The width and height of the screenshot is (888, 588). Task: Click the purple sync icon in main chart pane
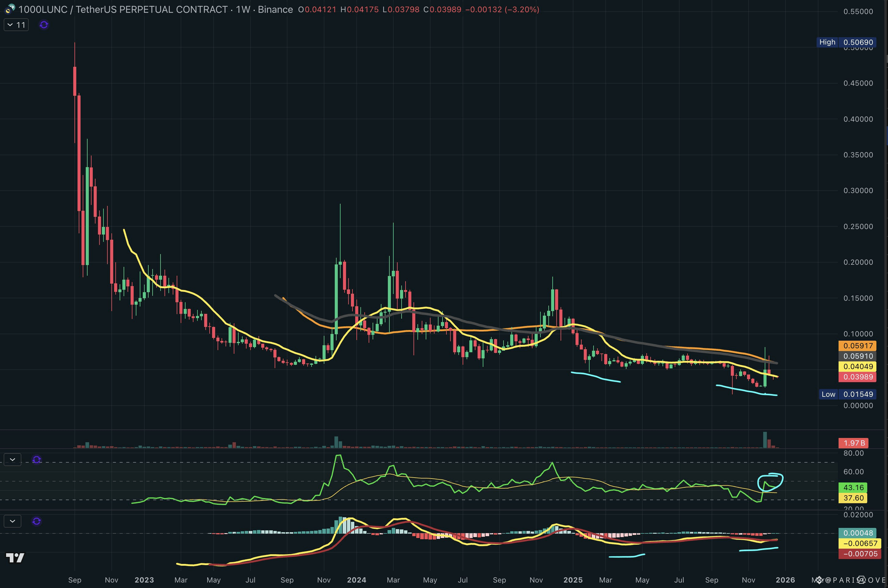coord(44,25)
